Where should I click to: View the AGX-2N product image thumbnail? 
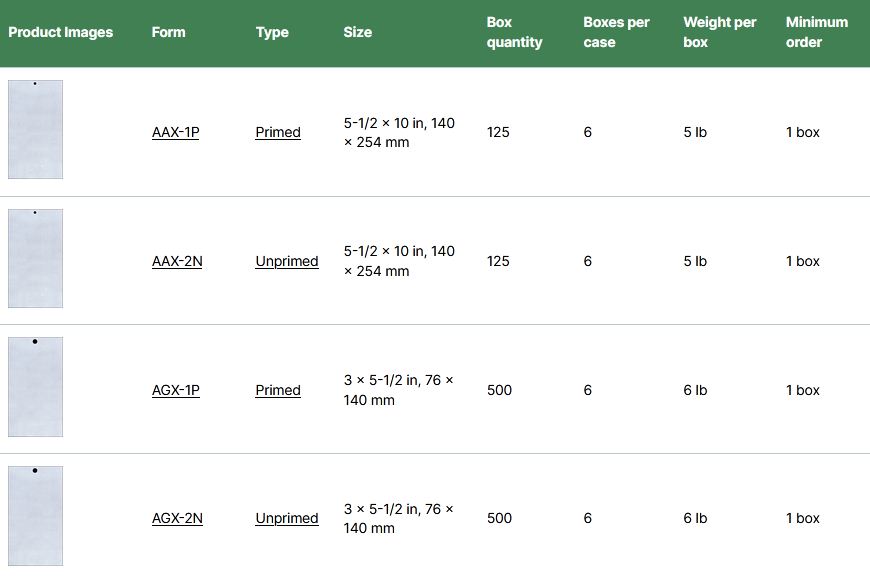pyautogui.click(x=36, y=516)
